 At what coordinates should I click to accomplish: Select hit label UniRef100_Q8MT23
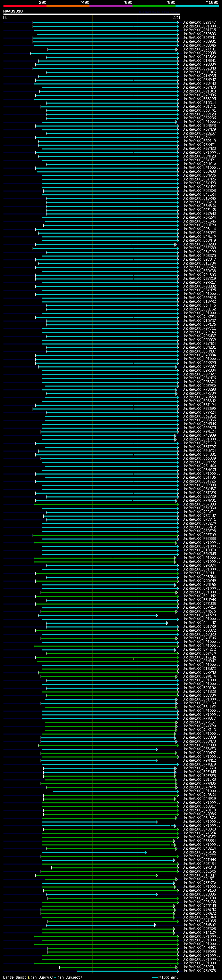(x=199, y=156)
